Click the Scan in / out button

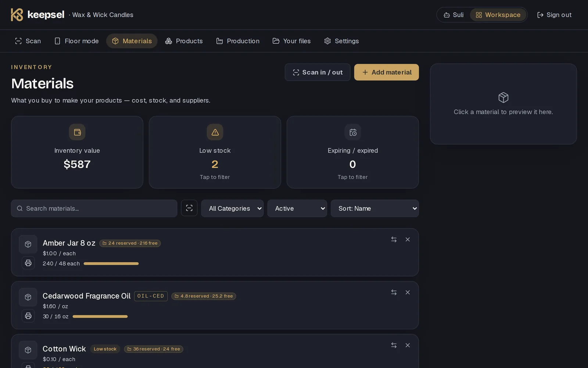(318, 72)
